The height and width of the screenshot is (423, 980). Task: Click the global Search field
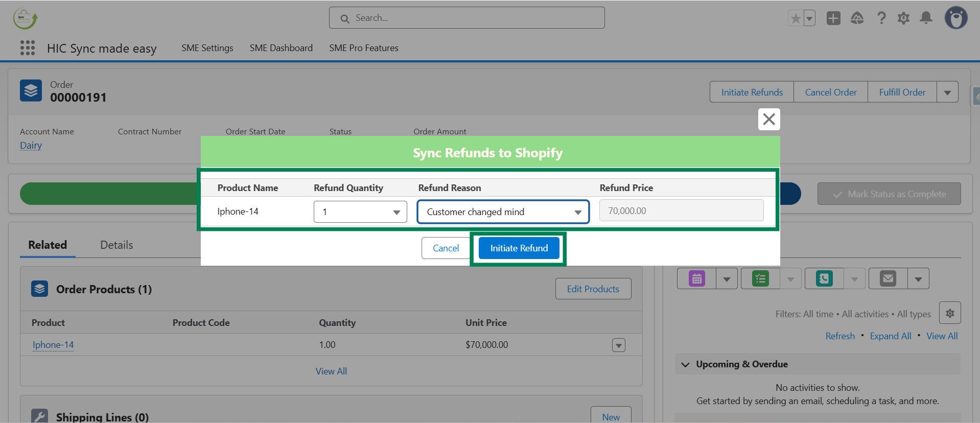click(467, 18)
